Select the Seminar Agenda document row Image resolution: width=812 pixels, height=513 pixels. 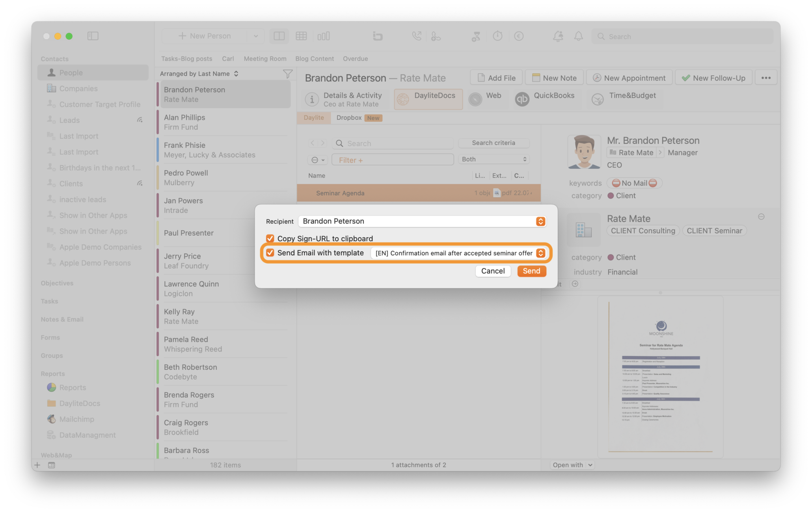click(419, 193)
